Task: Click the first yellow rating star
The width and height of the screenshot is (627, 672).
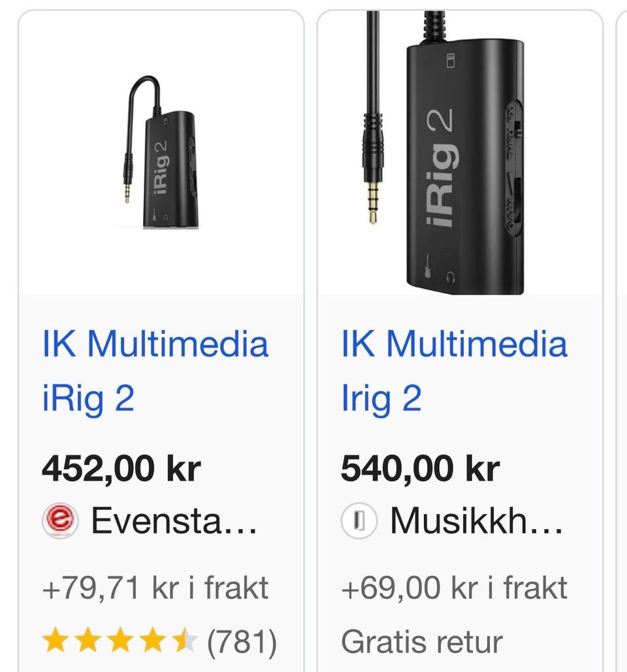Action: [x=56, y=640]
